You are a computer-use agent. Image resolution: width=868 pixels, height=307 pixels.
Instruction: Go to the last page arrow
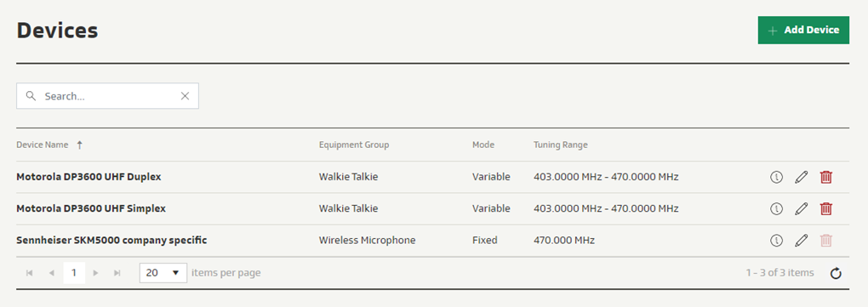pos(117,273)
